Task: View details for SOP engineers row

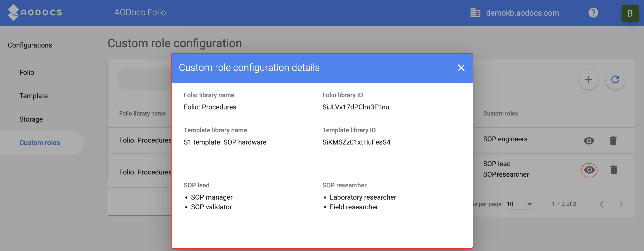Action: click(x=589, y=141)
